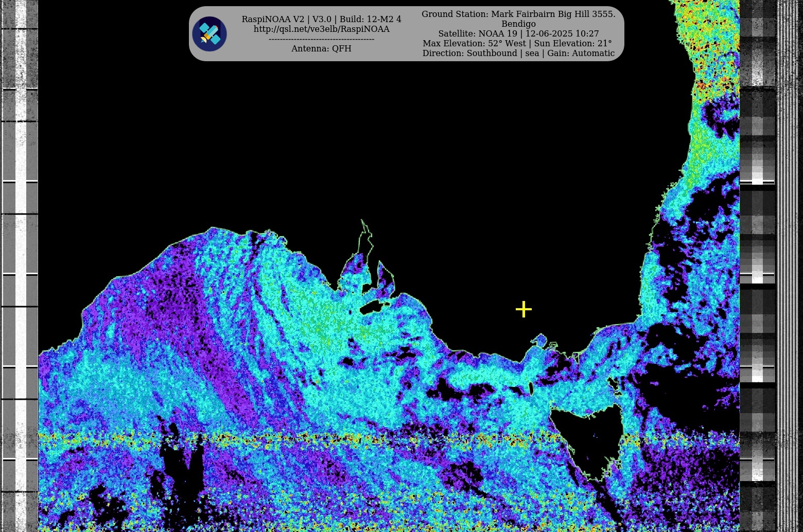803x532 pixels.
Task: Click the horizontal noise band across the sea
Action: point(309,438)
